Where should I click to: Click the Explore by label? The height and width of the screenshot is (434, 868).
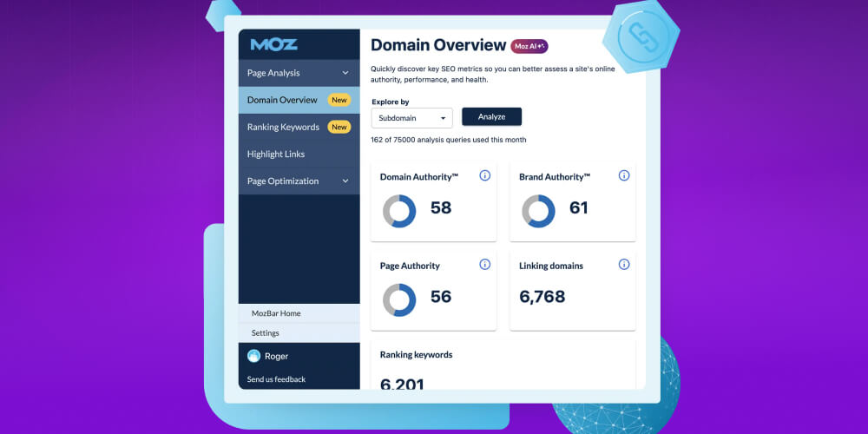[x=391, y=102]
